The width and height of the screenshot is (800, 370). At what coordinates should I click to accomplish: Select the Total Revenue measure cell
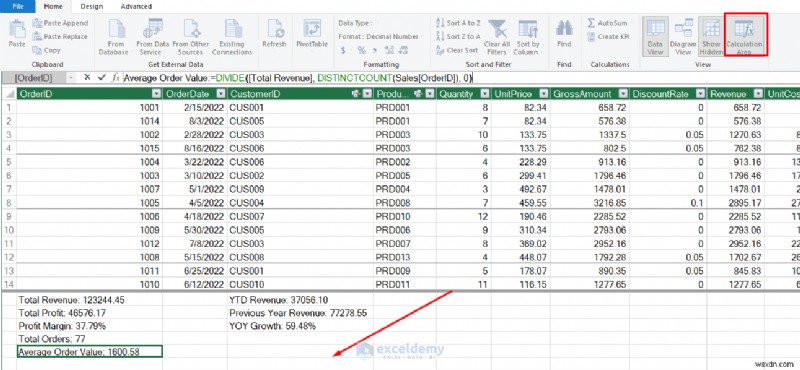click(x=89, y=300)
